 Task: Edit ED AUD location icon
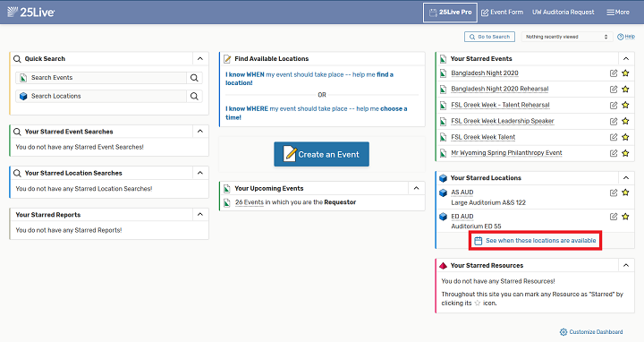[614, 217]
